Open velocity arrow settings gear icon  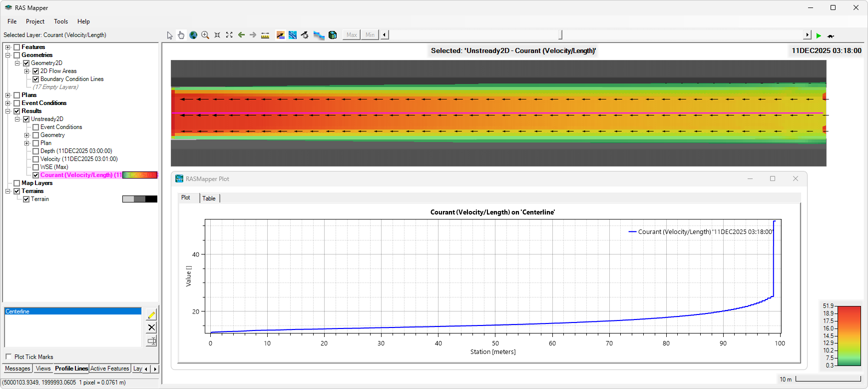click(x=305, y=35)
